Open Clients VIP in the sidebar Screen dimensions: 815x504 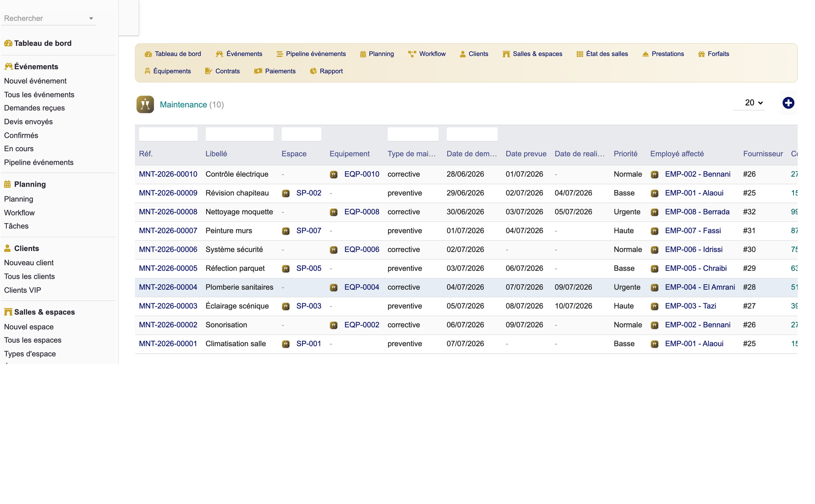(x=23, y=290)
